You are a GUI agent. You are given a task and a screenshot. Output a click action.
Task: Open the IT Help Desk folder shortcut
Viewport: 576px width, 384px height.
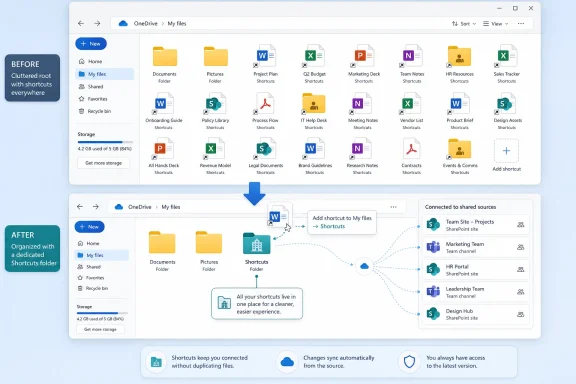[x=314, y=110]
